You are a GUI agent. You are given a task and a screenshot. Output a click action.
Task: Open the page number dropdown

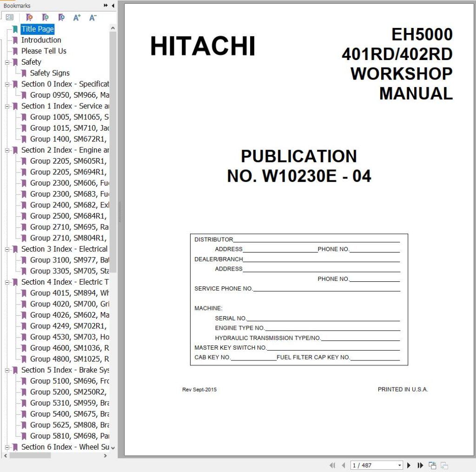401,465
